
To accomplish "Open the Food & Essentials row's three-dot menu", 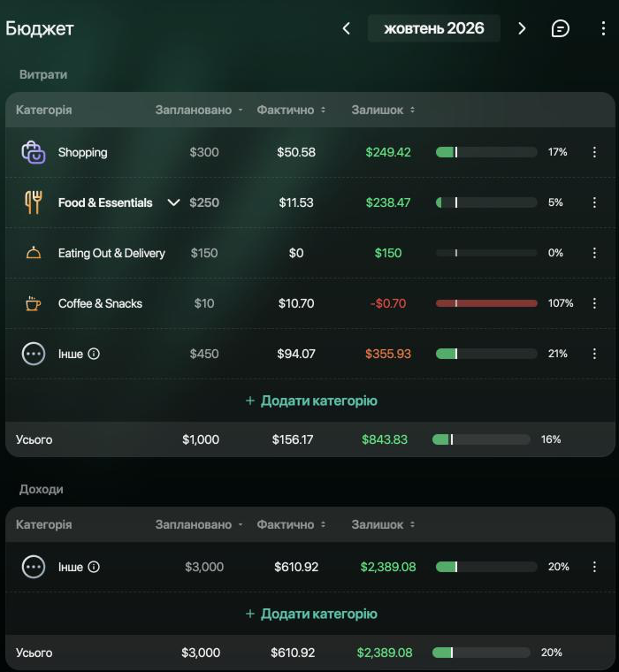I will tap(594, 202).
